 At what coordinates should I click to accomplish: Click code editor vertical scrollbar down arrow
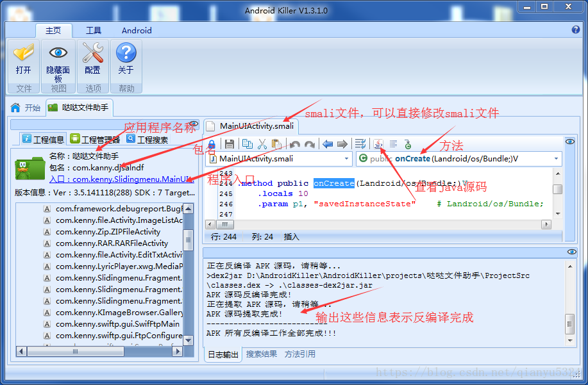pos(558,214)
